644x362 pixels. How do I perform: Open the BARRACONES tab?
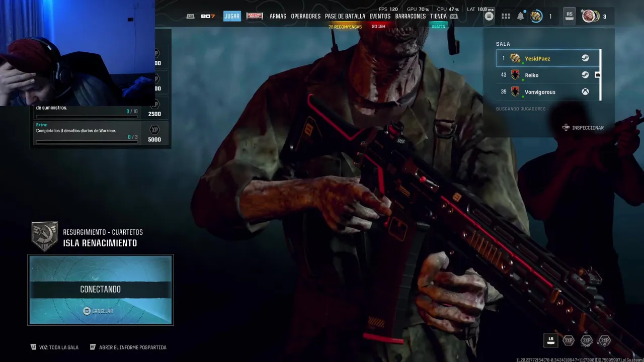411,16
